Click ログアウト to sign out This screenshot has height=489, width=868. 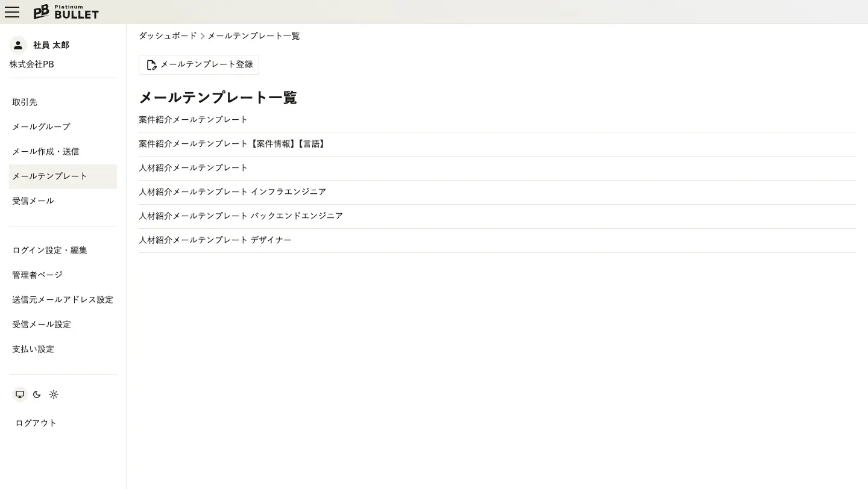(x=36, y=423)
